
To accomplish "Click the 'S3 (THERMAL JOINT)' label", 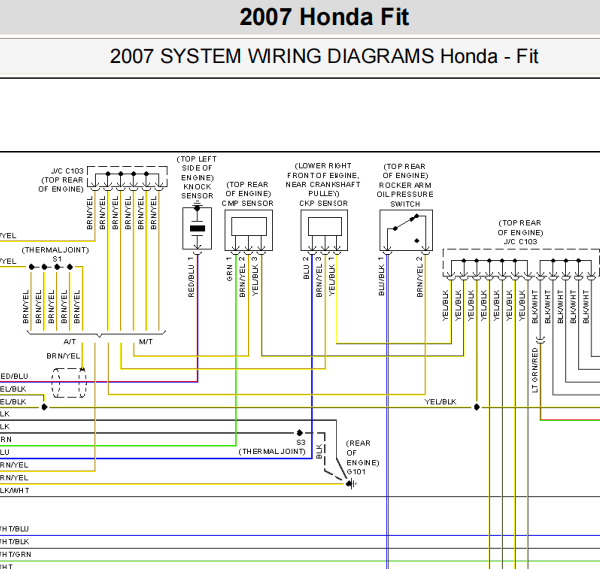I will (x=272, y=447).
